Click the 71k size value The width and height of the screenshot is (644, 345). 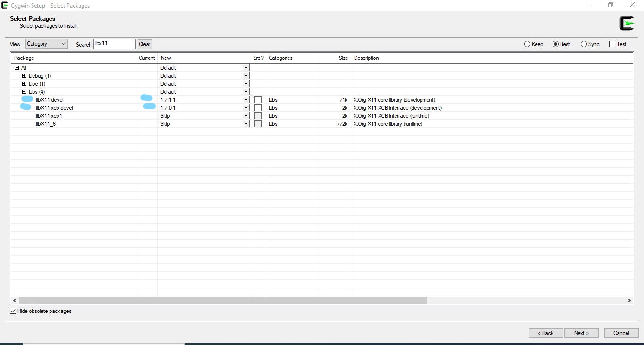(x=343, y=100)
